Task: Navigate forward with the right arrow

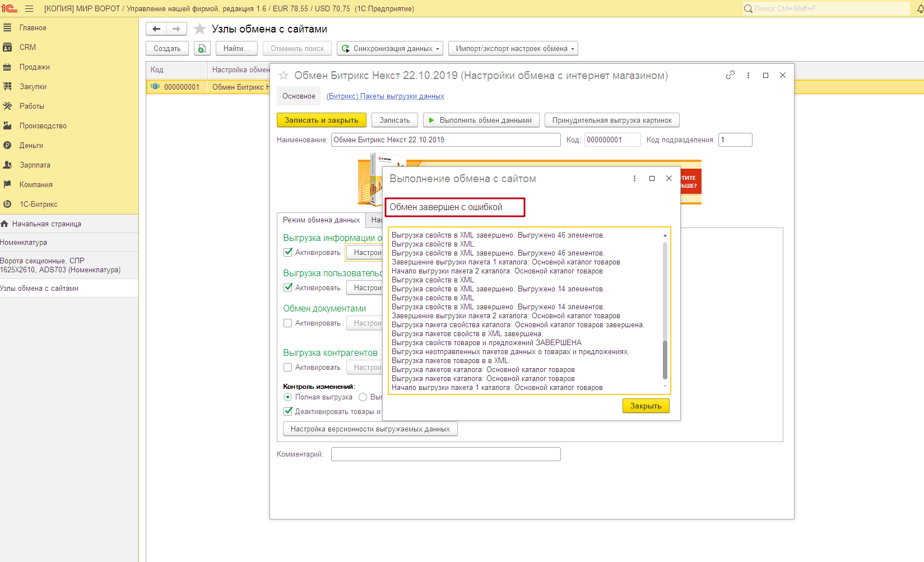Action: pyautogui.click(x=177, y=29)
